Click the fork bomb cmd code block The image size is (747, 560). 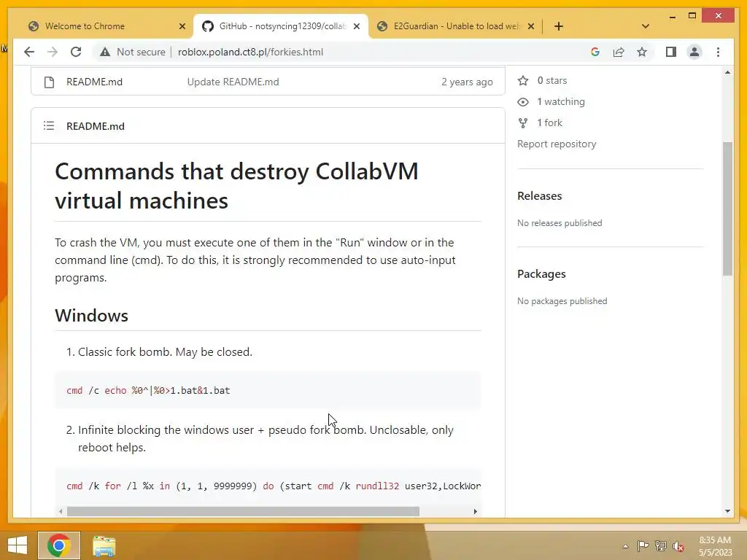[268, 391]
